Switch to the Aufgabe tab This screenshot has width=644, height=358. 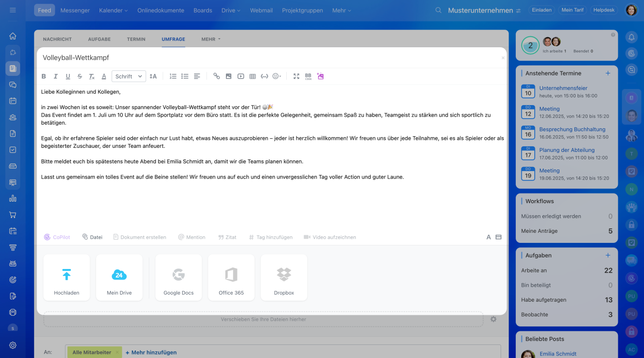click(x=99, y=39)
